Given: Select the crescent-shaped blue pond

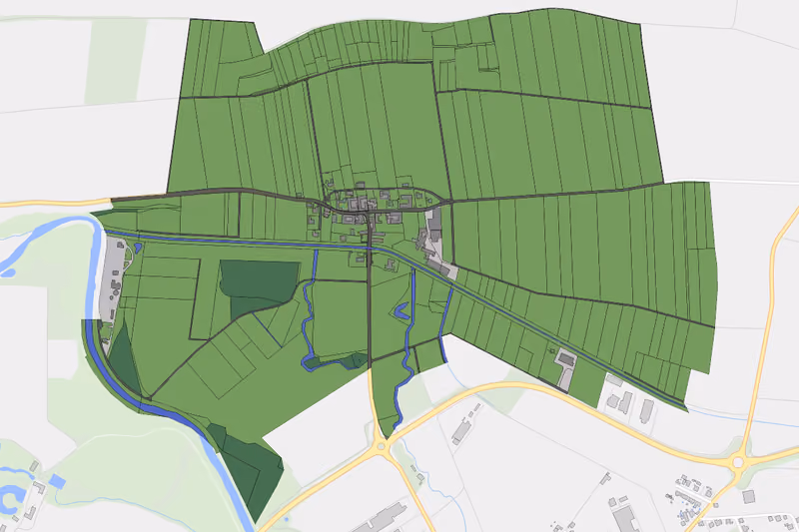Looking at the screenshot, I should [402, 311].
